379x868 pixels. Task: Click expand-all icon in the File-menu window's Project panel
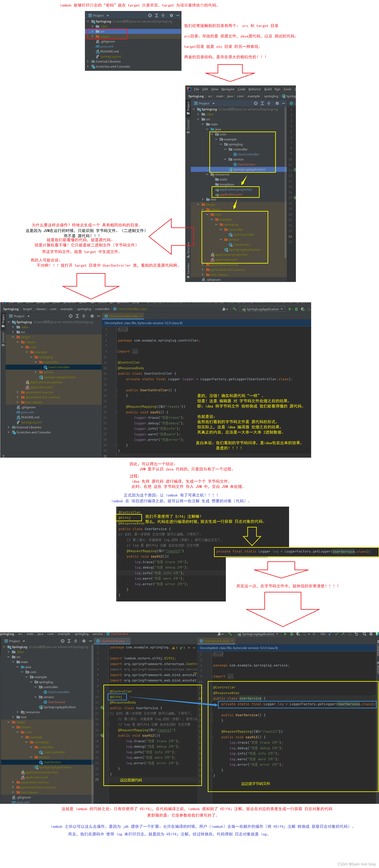tap(262, 103)
